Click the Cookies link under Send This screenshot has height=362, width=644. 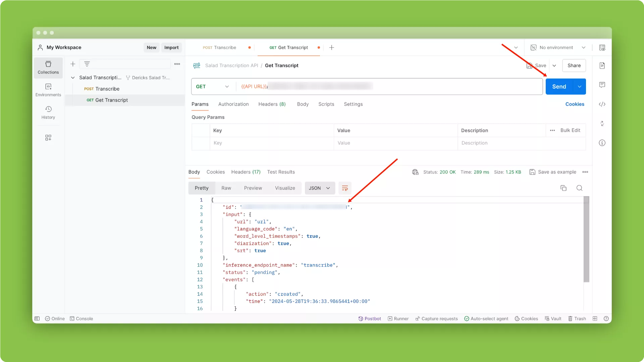tap(575, 104)
